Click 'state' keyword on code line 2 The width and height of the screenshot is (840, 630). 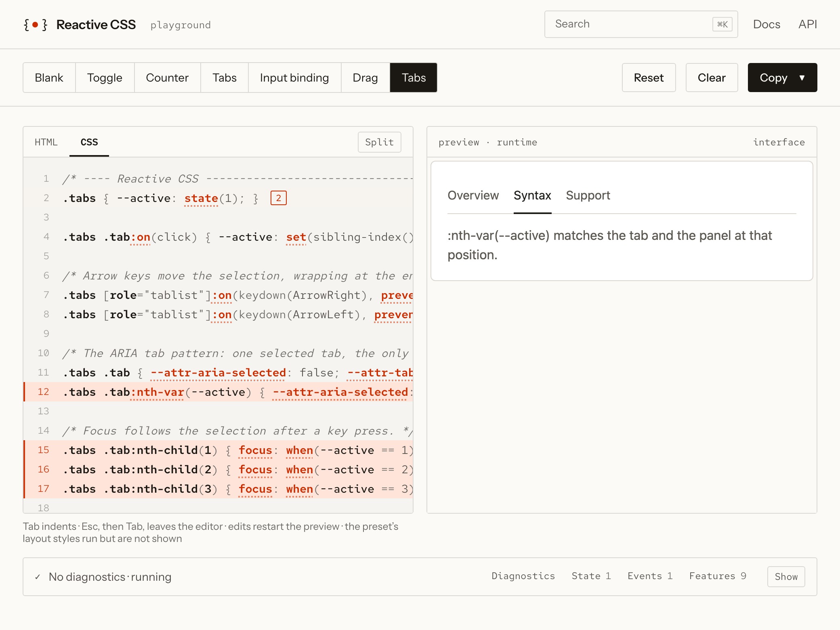click(x=201, y=198)
